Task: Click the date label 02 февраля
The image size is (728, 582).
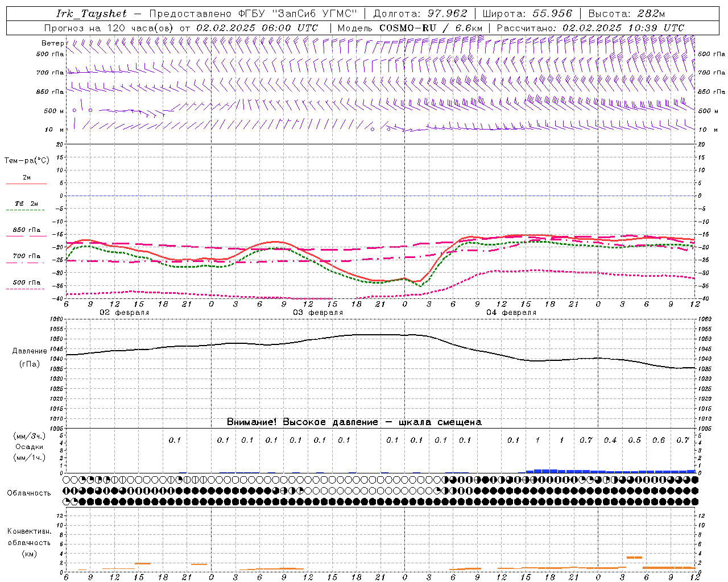Action: (x=125, y=313)
